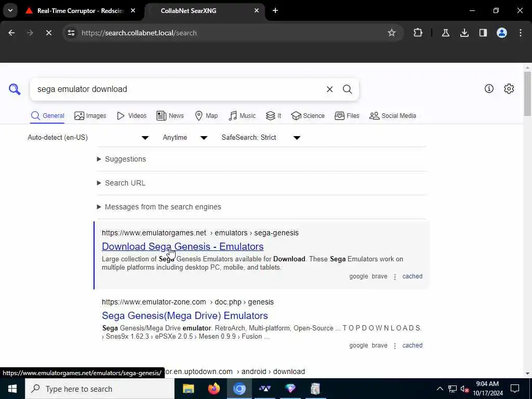Image resolution: width=532 pixels, height=399 pixels.
Task: Open the Extensions puzzle icon
Action: (418, 33)
